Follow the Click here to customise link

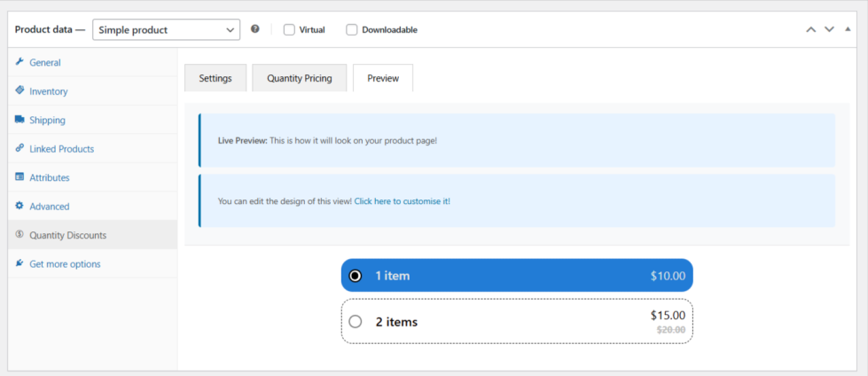402,201
